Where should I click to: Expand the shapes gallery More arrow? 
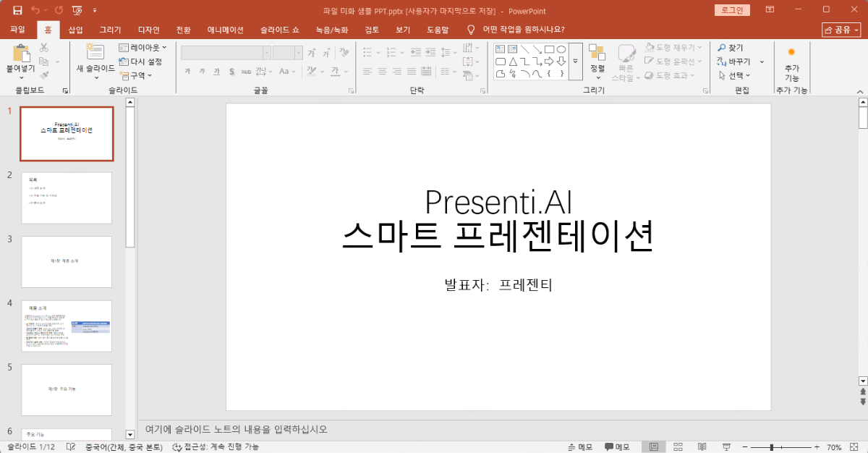pyautogui.click(x=575, y=62)
